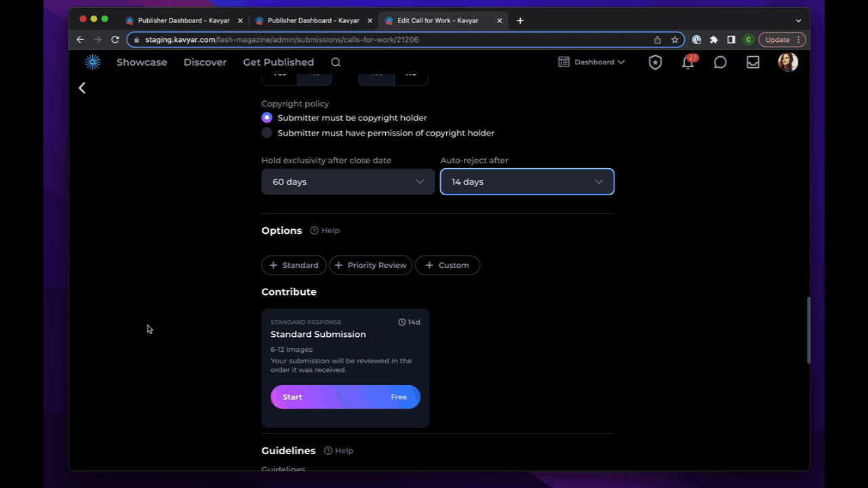Click the Start Free button
Image resolution: width=868 pixels, height=488 pixels.
[x=345, y=397]
